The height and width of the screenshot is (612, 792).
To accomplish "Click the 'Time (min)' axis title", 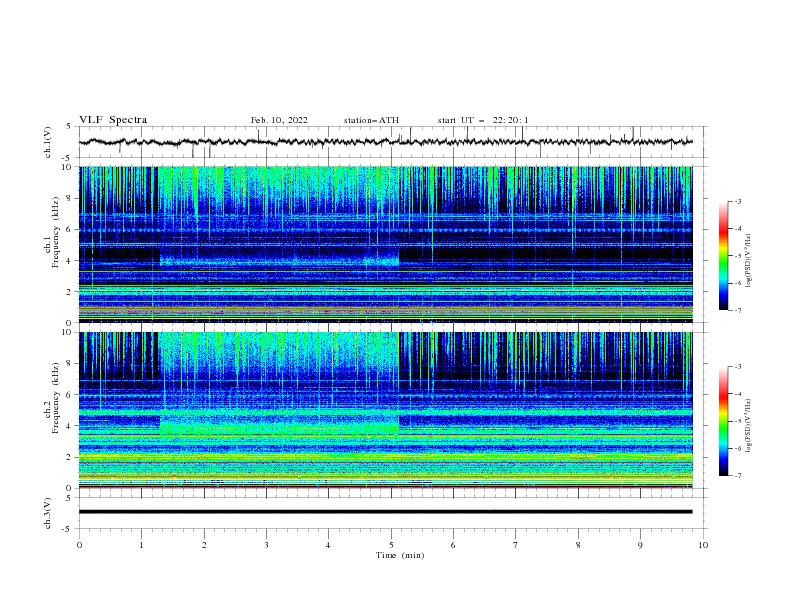I will (400, 555).
